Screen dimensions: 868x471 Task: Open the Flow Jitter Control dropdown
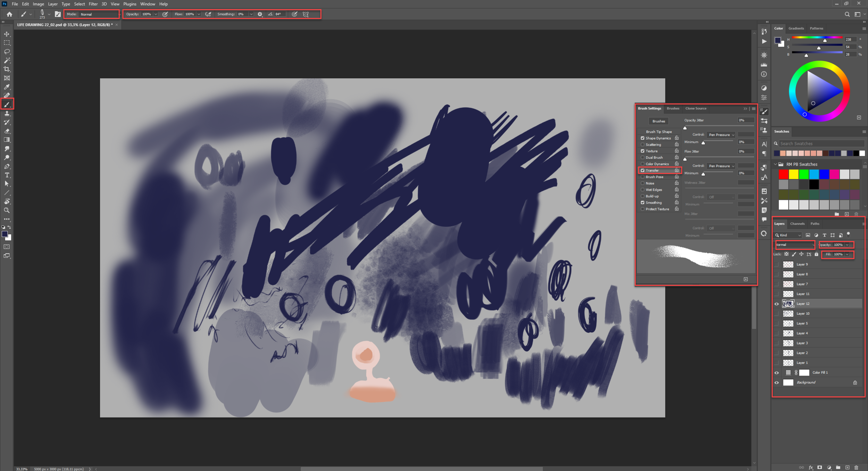[x=721, y=166]
